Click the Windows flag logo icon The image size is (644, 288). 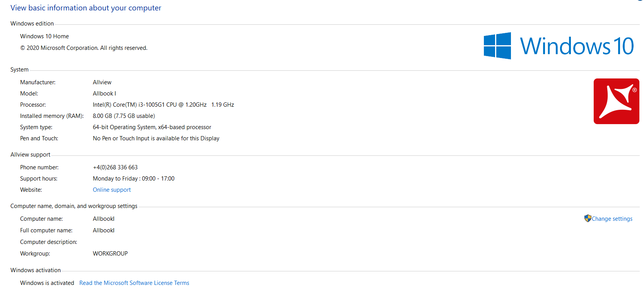coord(497,46)
